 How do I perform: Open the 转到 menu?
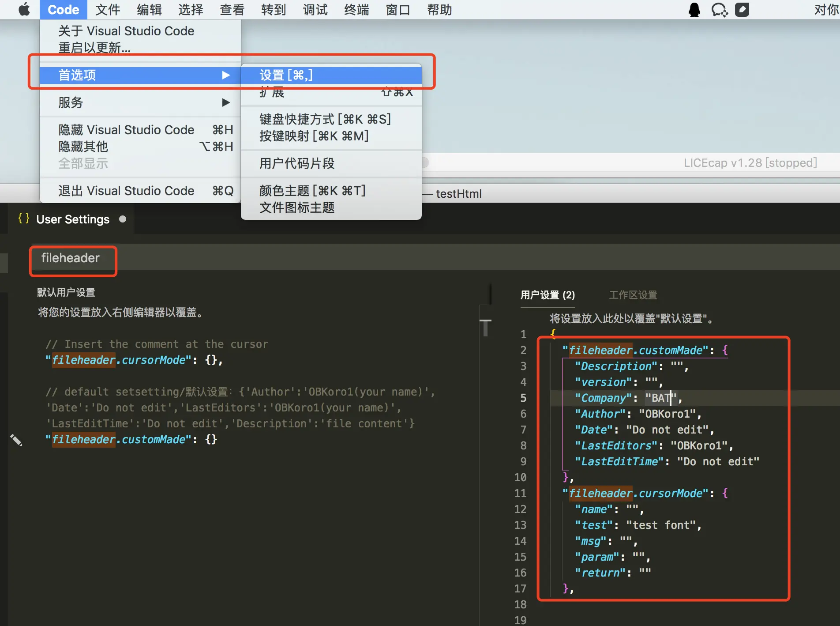(274, 10)
